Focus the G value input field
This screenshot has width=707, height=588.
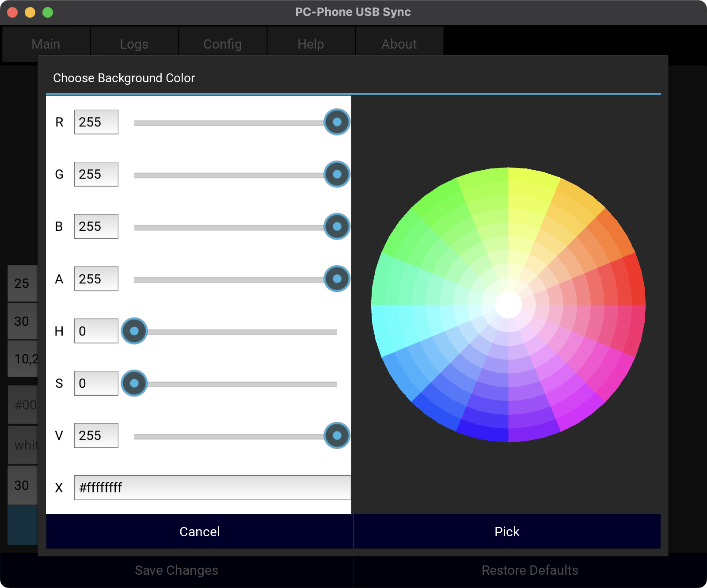tap(96, 174)
